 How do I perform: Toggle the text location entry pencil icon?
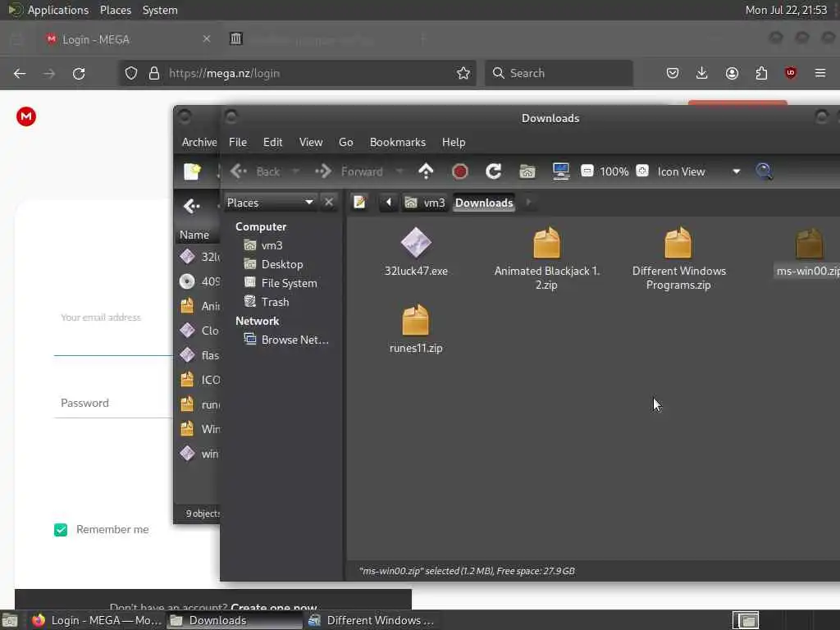click(x=359, y=203)
